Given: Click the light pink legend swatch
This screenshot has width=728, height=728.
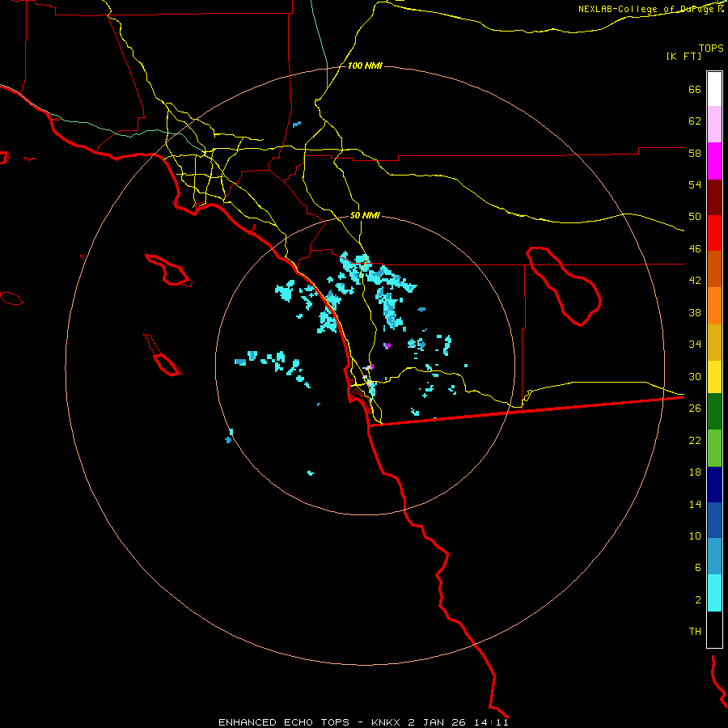Looking at the screenshot, I should tap(714, 125).
